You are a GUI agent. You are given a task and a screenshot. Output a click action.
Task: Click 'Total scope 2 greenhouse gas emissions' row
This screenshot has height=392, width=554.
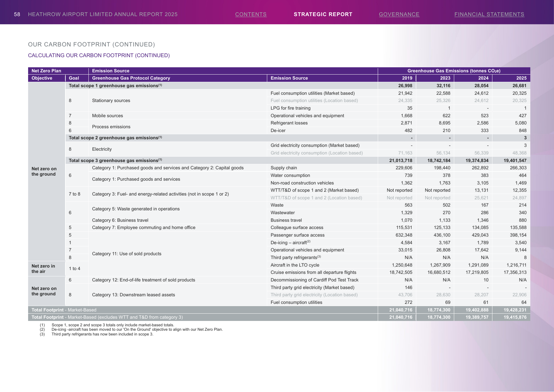tap(298, 138)
